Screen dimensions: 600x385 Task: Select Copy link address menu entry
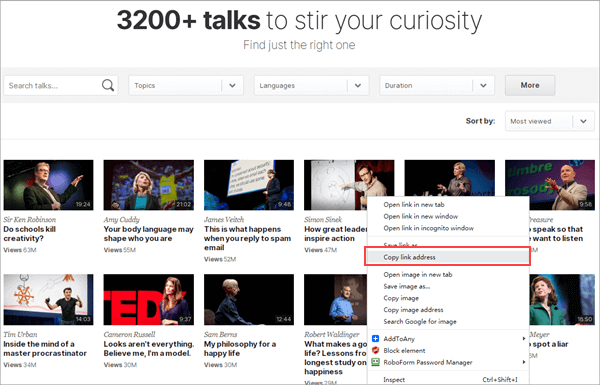[447, 257]
